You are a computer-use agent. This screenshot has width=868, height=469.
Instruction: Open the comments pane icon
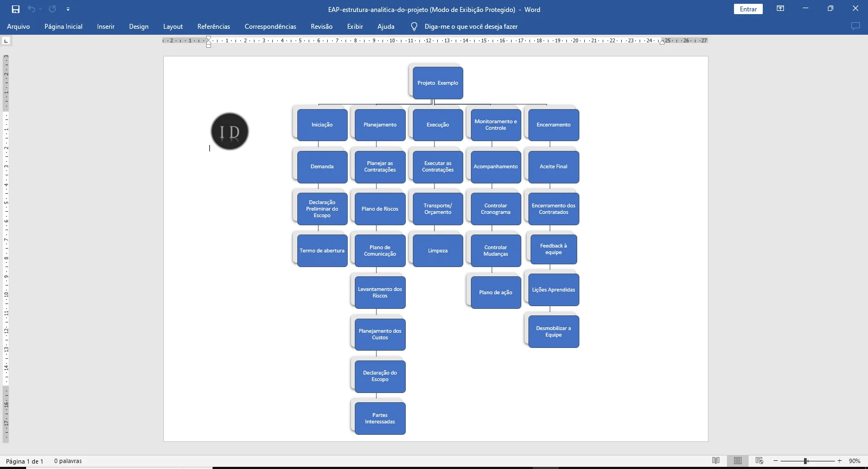856,26
